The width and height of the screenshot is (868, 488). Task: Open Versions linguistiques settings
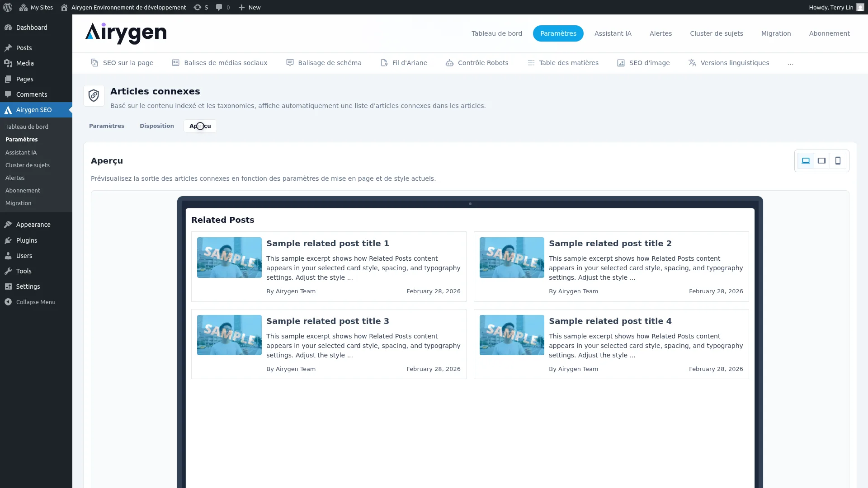point(729,63)
